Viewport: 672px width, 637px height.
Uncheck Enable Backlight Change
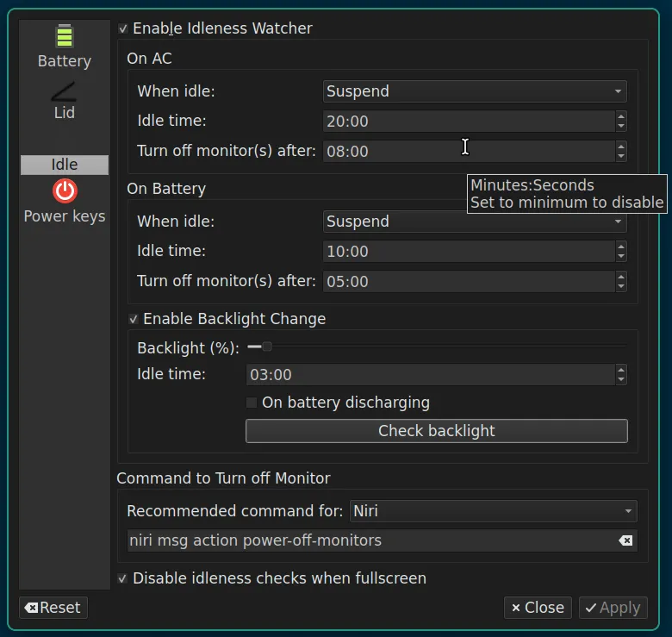(x=134, y=319)
